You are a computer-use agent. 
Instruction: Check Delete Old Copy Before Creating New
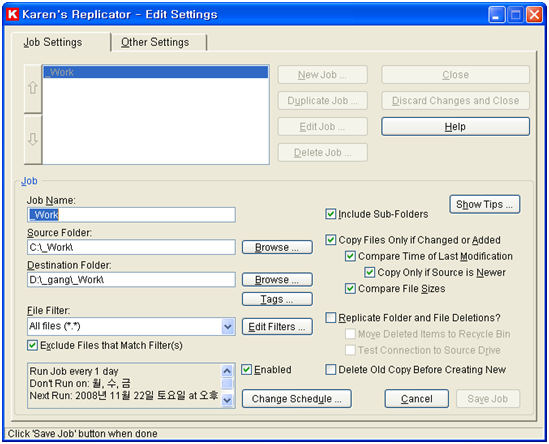(x=331, y=369)
